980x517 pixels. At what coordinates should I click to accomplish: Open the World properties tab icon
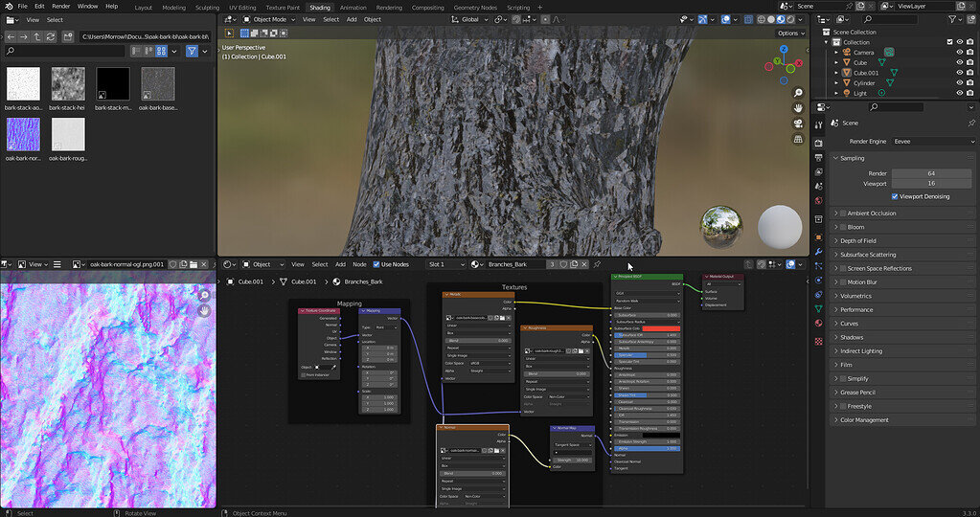[x=819, y=202]
